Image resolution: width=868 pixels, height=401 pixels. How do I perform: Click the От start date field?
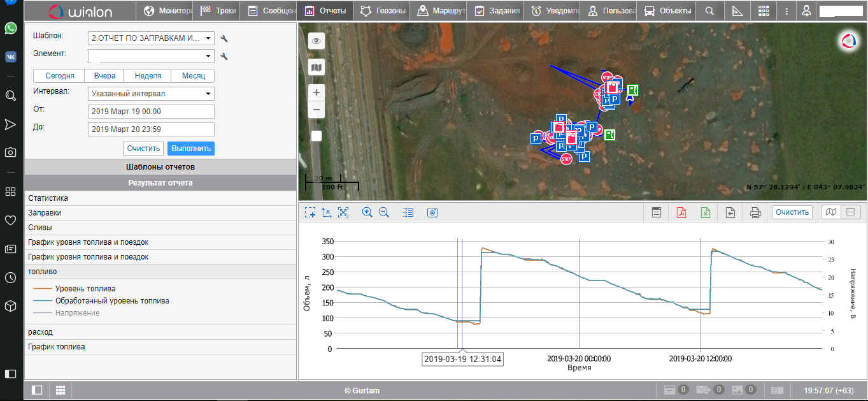point(151,112)
